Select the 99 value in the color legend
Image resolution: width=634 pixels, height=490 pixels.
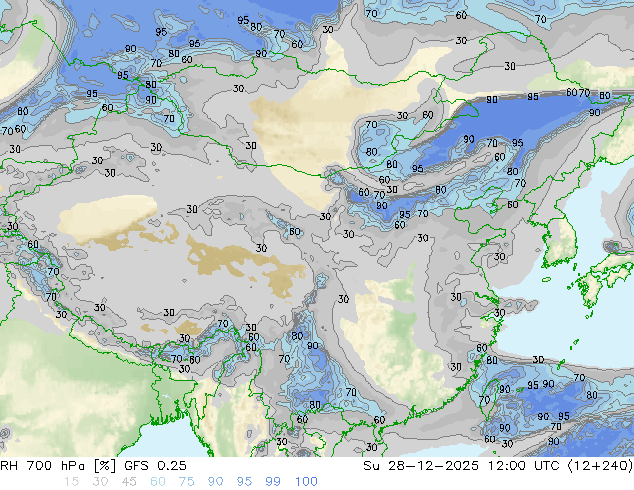coord(273,482)
